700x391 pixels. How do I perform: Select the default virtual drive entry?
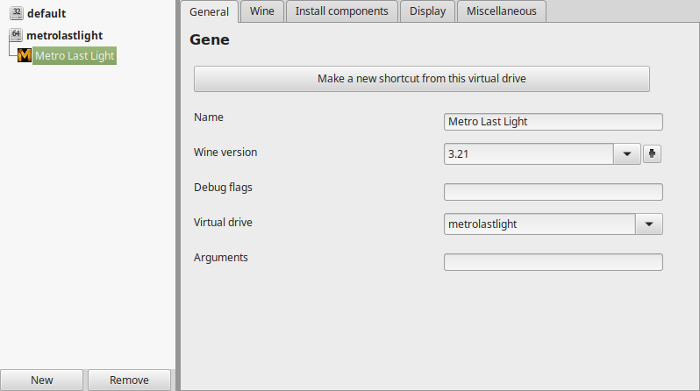click(x=46, y=13)
